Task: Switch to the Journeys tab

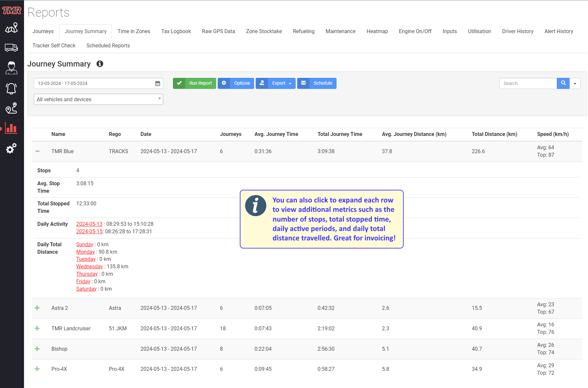Action: pos(43,31)
